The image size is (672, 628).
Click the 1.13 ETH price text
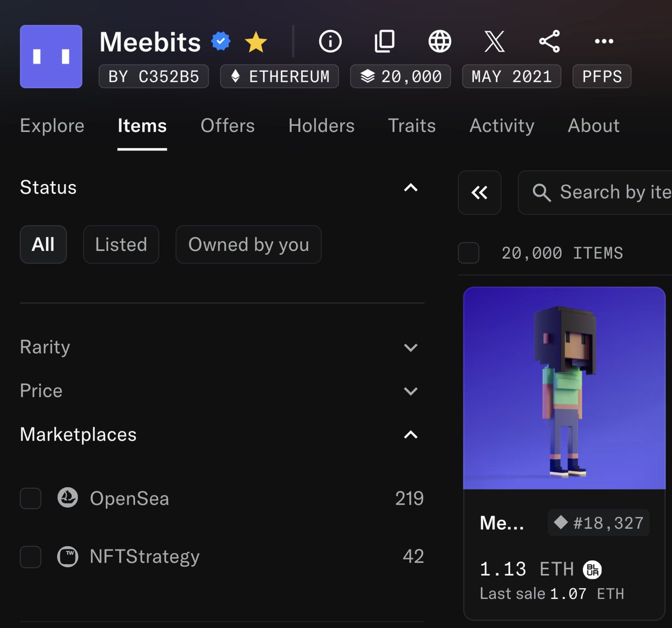coord(527,569)
